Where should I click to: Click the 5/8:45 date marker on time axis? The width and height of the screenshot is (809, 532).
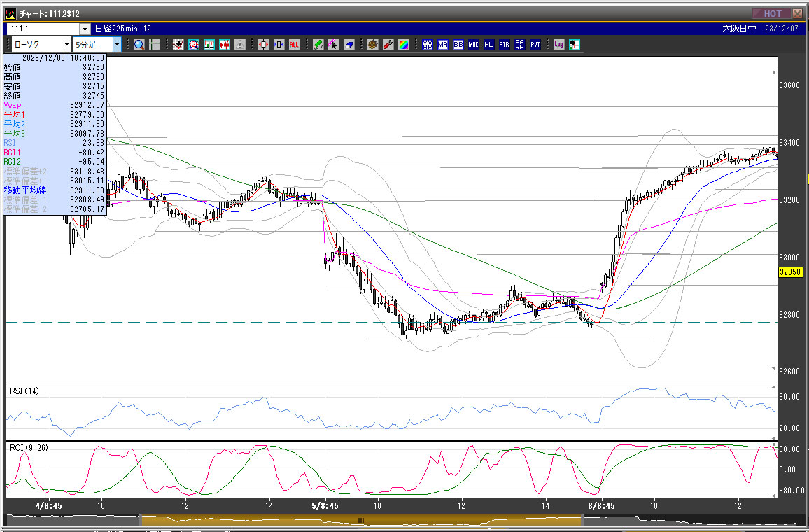click(x=325, y=505)
